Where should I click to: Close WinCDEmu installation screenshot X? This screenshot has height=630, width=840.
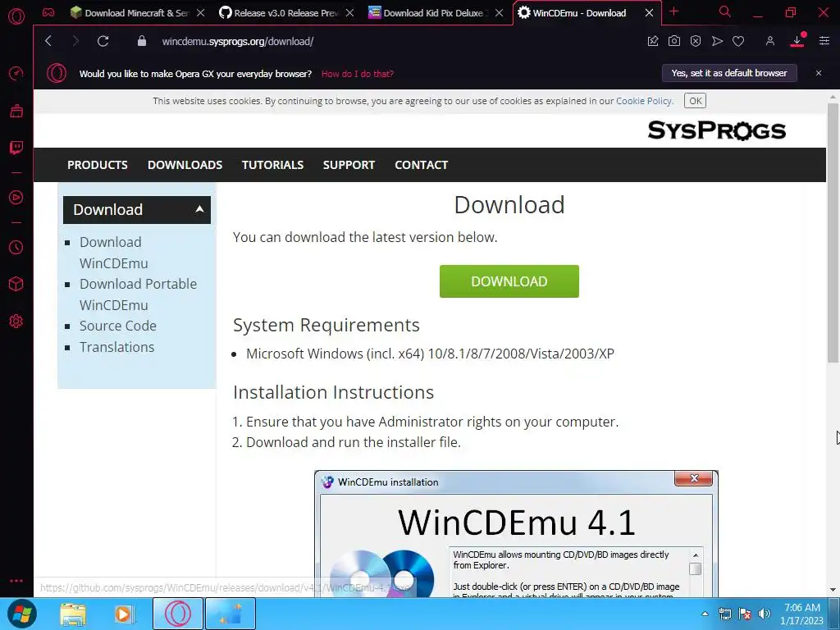click(x=694, y=478)
